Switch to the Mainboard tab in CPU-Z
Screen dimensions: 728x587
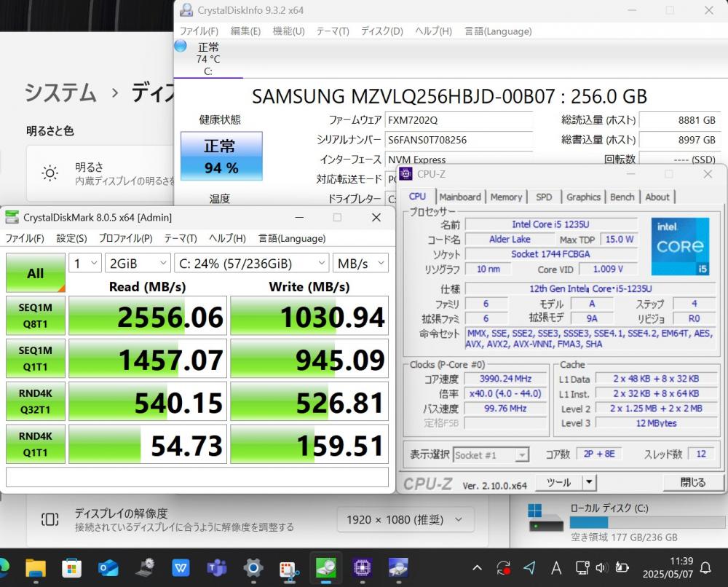coord(460,197)
